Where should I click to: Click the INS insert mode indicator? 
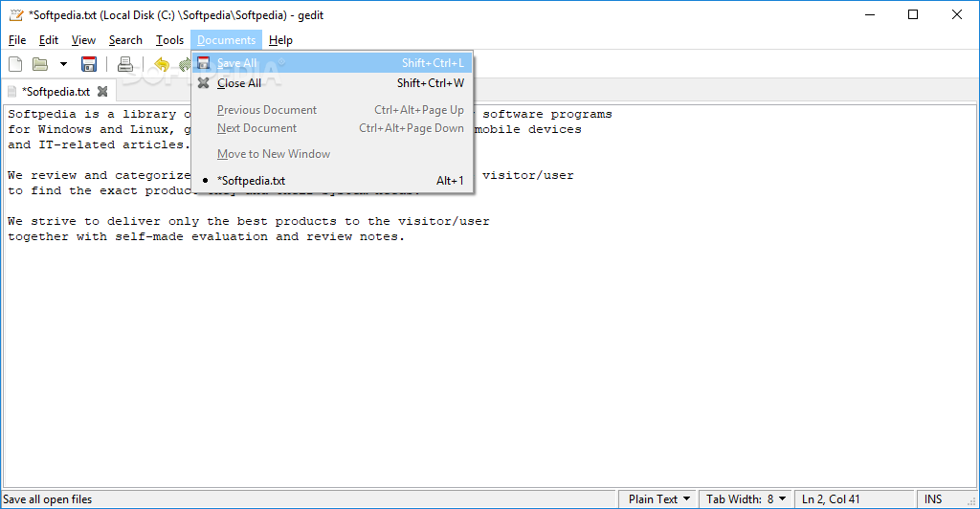pyautogui.click(x=932, y=499)
